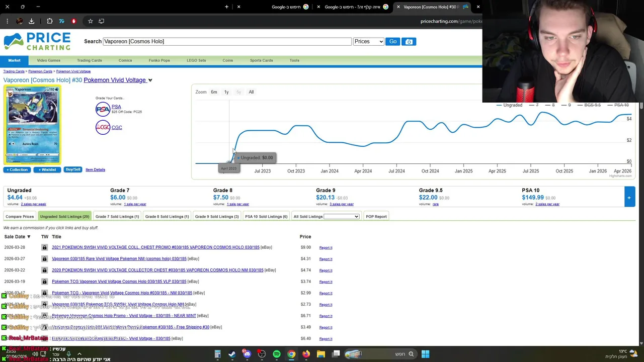Open the Windows Start menu
Screen dimensions: 644x362
coord(425,354)
